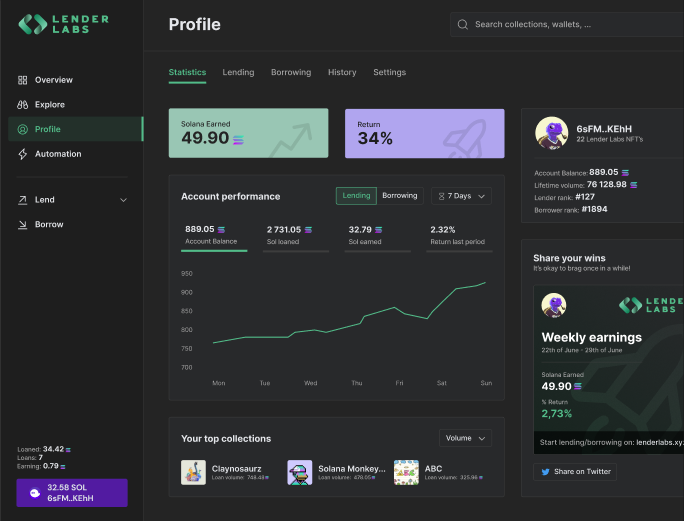Switch to the History tab

(x=342, y=73)
